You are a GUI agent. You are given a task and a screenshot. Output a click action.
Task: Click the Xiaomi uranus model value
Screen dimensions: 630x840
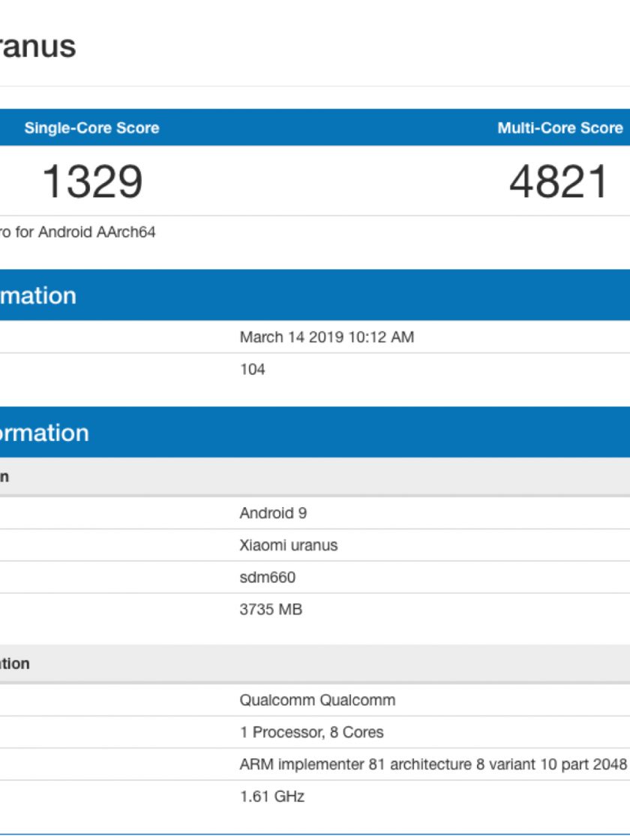(x=289, y=546)
